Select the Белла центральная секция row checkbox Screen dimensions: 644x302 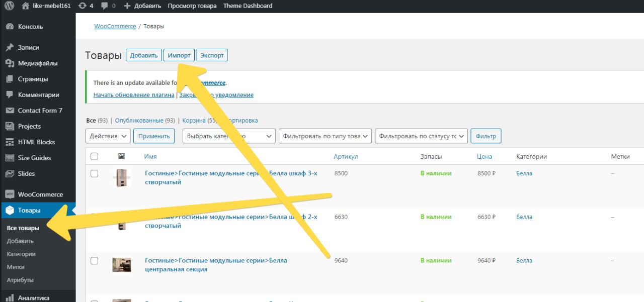[94, 261]
